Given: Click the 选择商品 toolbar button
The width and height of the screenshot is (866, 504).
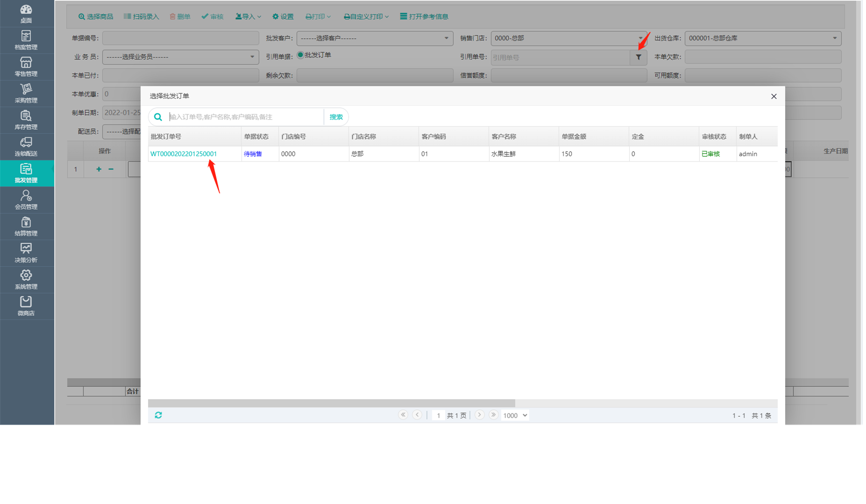Looking at the screenshot, I should 96,17.
